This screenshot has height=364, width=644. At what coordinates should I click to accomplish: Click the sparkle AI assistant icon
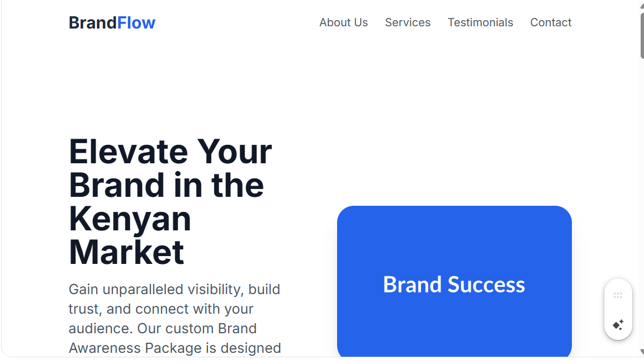(618, 324)
